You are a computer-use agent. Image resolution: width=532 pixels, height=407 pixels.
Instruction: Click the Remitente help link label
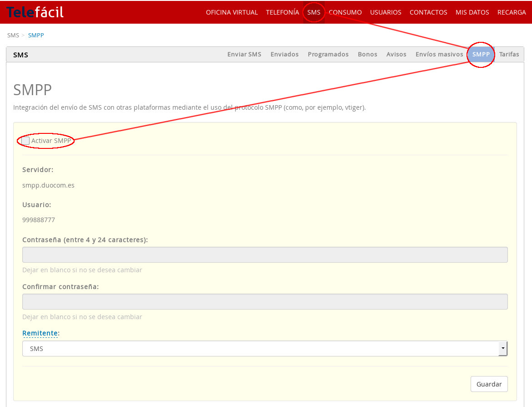coord(40,333)
